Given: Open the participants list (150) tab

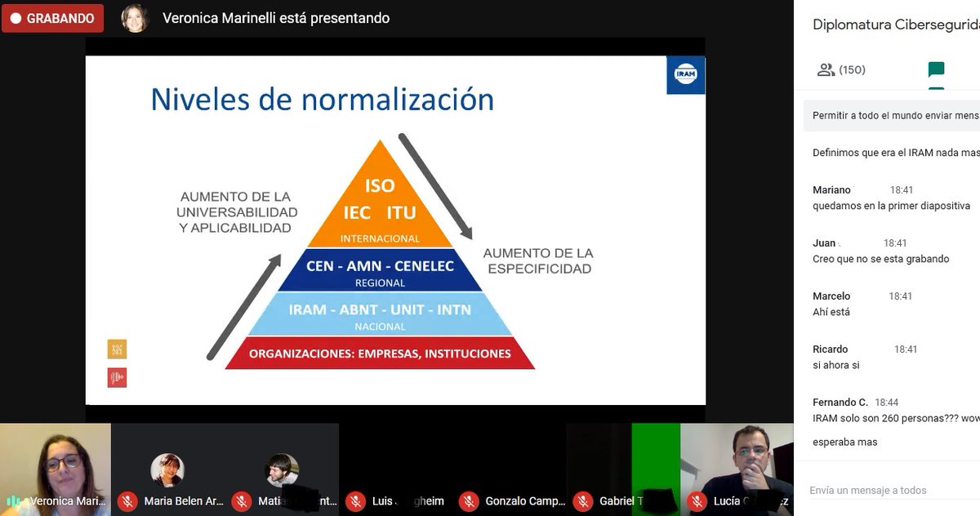Looking at the screenshot, I should pyautogui.click(x=841, y=70).
